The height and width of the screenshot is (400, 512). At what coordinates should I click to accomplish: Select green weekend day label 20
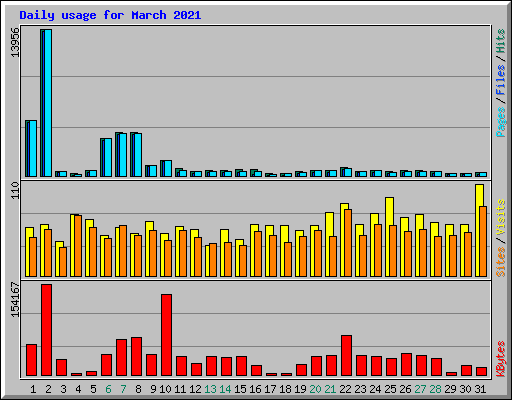pyautogui.click(x=315, y=389)
